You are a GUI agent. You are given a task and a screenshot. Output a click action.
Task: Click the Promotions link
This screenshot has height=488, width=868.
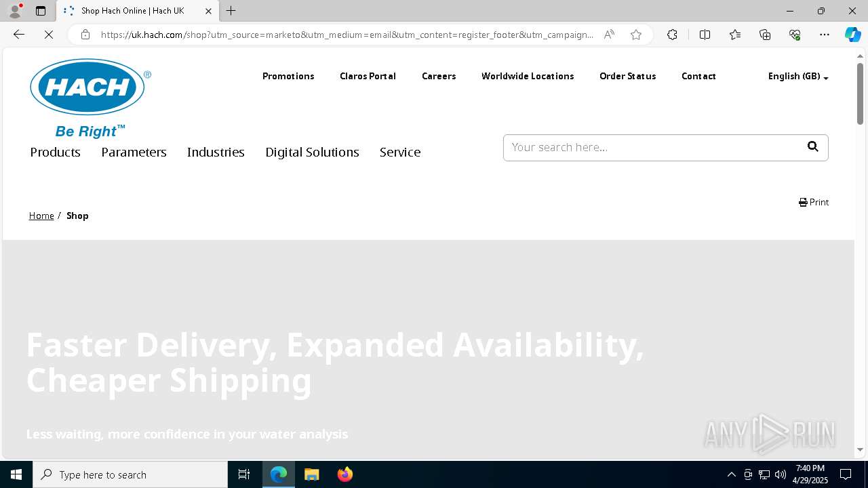(x=288, y=76)
